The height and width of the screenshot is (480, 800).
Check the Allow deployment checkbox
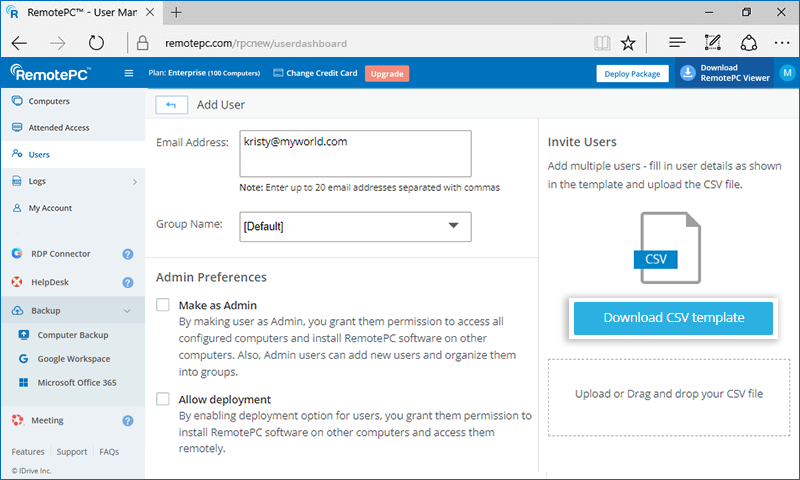tap(163, 399)
